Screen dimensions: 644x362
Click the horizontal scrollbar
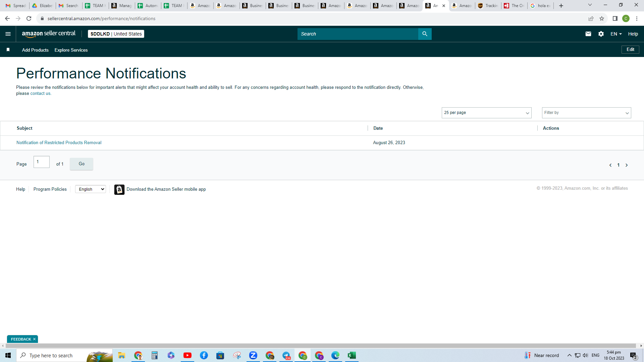pyautogui.click(x=320, y=346)
